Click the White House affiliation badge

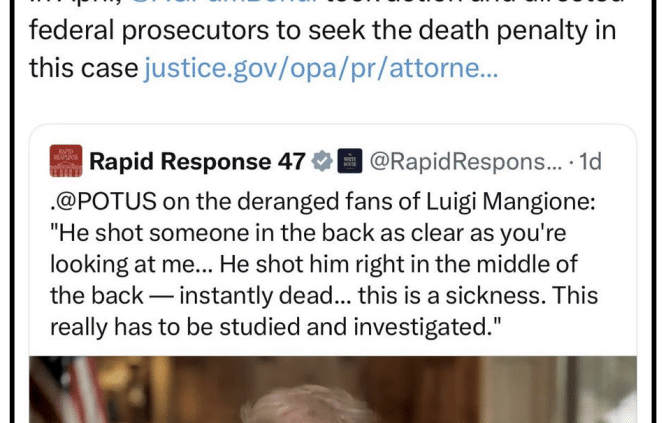click(x=350, y=161)
